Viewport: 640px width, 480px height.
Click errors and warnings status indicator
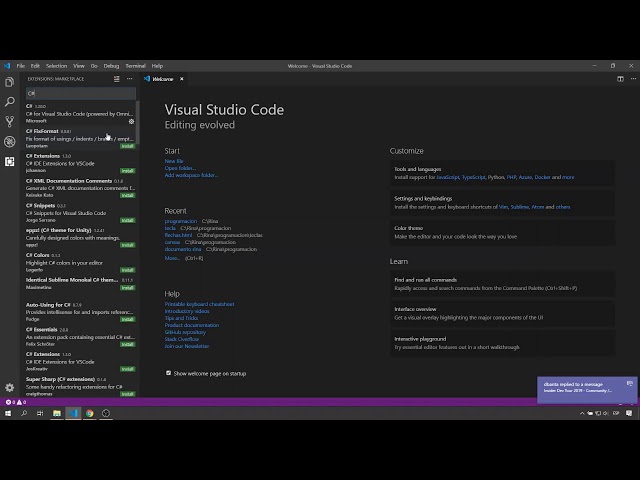click(x=16, y=402)
